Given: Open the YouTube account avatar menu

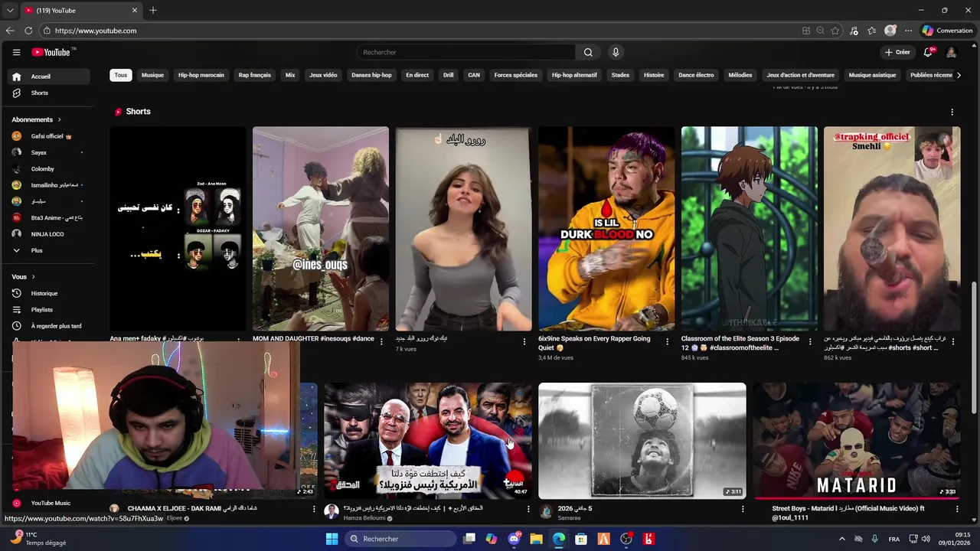Looking at the screenshot, I should click(x=951, y=52).
